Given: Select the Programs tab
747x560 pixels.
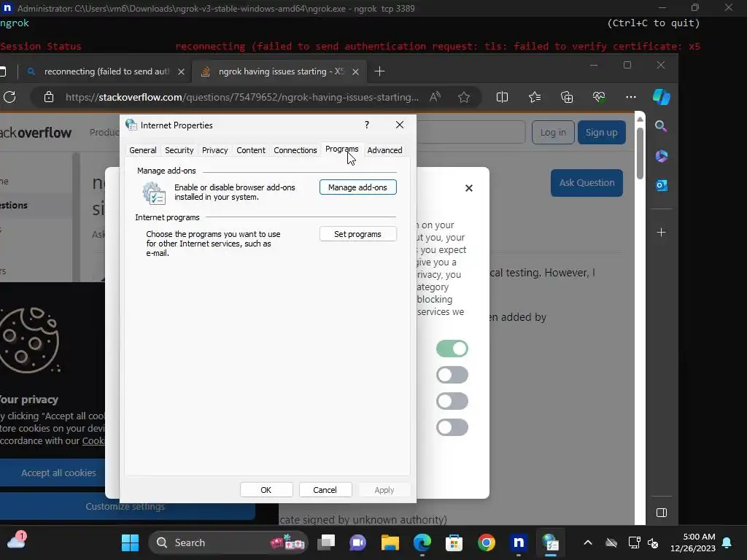Looking at the screenshot, I should tap(341, 149).
